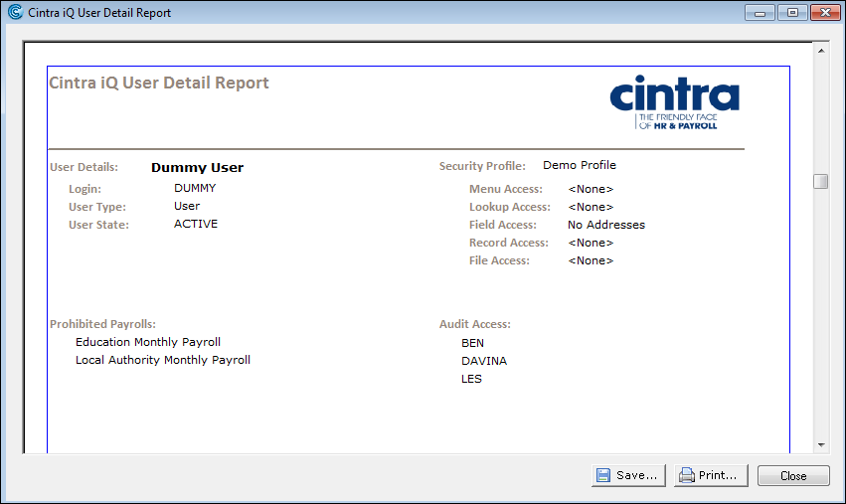846x504 pixels.
Task: Close the report with the Close button
Action: [793, 476]
